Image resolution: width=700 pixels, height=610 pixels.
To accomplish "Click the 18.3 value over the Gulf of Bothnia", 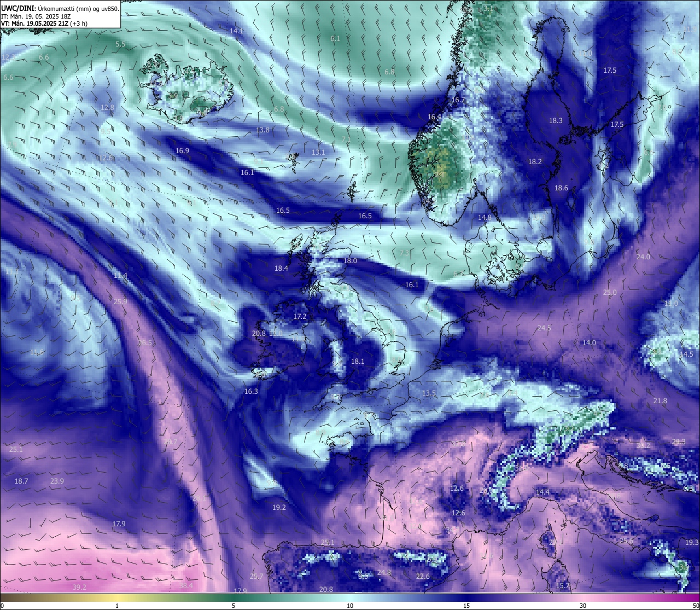I will [x=556, y=120].
